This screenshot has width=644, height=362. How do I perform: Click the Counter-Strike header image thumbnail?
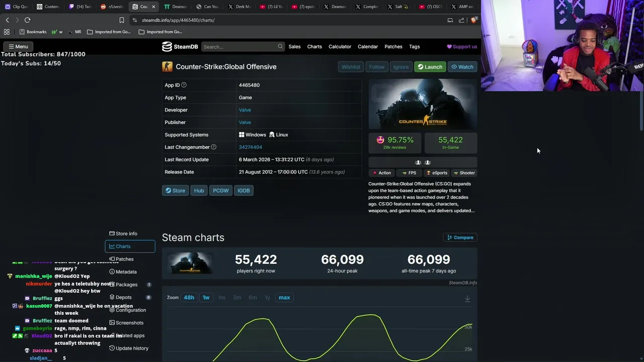tap(423, 104)
